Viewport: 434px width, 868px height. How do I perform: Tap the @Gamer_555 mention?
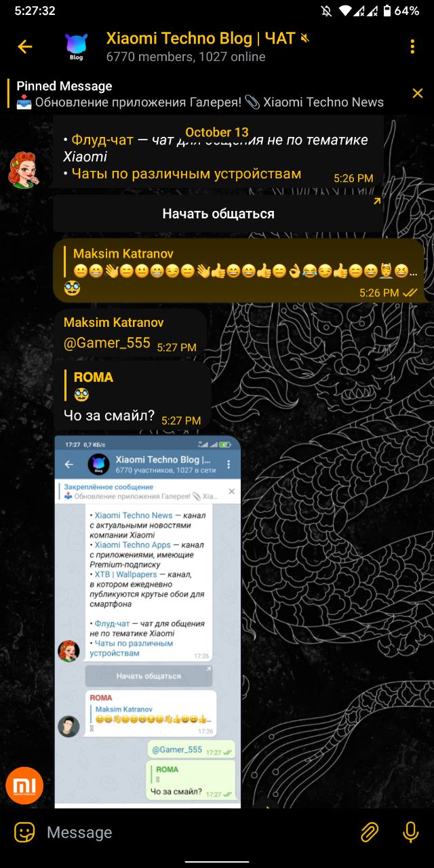(107, 343)
